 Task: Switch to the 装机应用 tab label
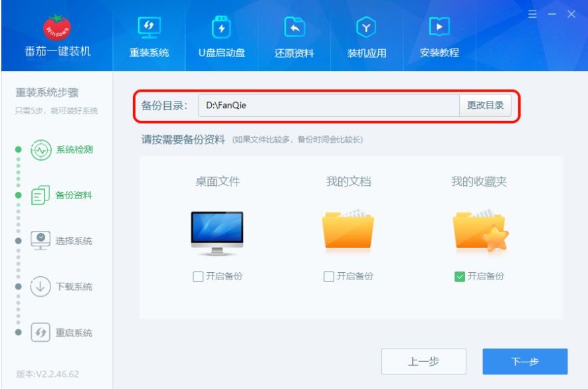[x=366, y=53]
